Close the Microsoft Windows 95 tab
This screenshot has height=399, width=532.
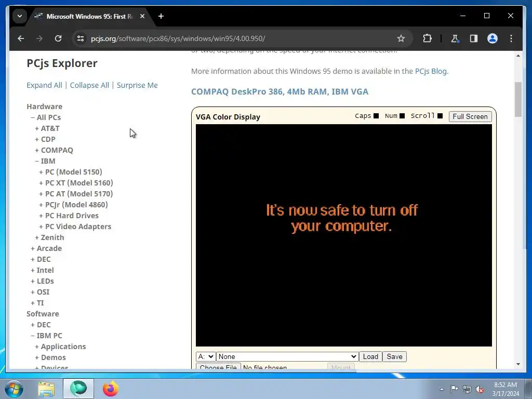tap(142, 16)
